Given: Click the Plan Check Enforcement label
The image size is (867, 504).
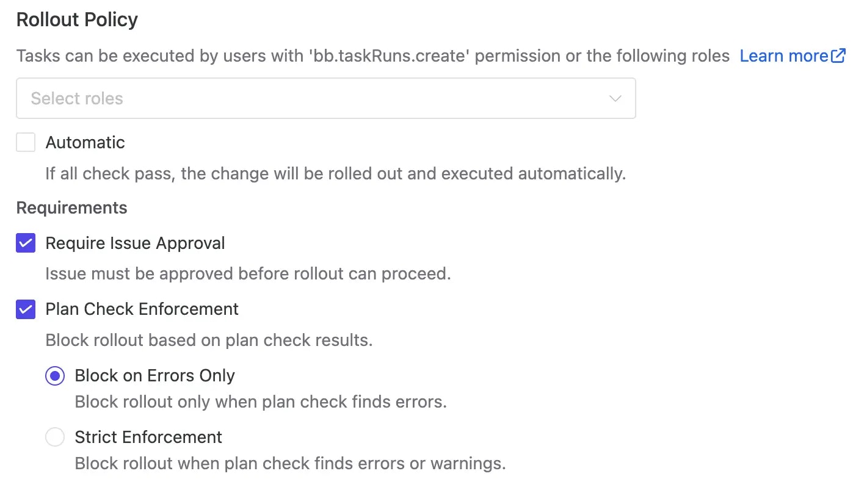Looking at the screenshot, I should coord(142,309).
